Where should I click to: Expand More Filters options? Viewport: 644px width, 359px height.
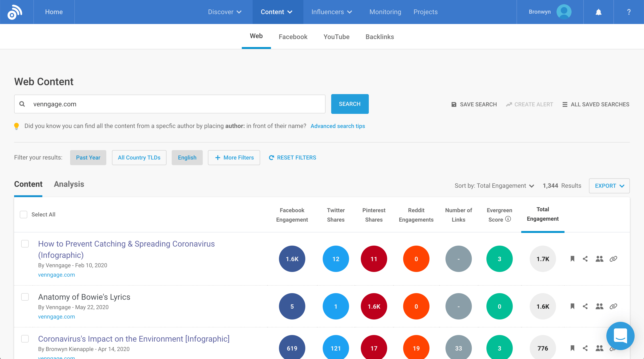234,157
